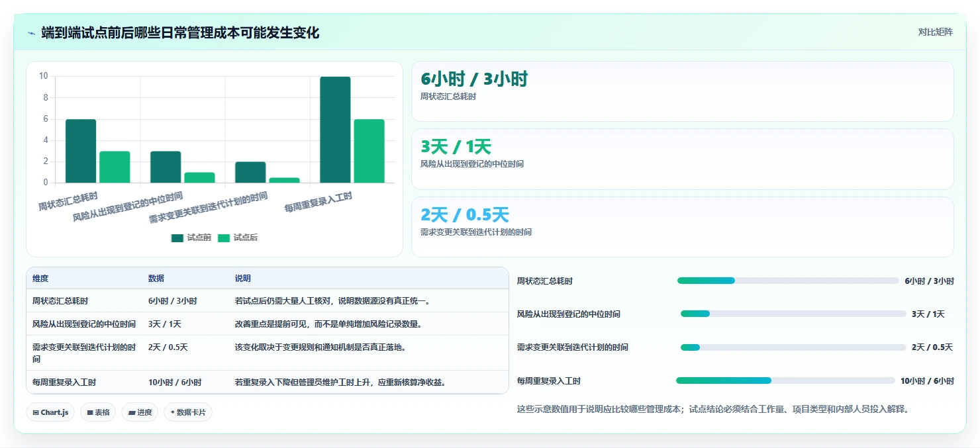The width and height of the screenshot is (980, 448).
Task: Click the note 若重复录入下降但管理员维护工时上升
Action: coord(340,382)
